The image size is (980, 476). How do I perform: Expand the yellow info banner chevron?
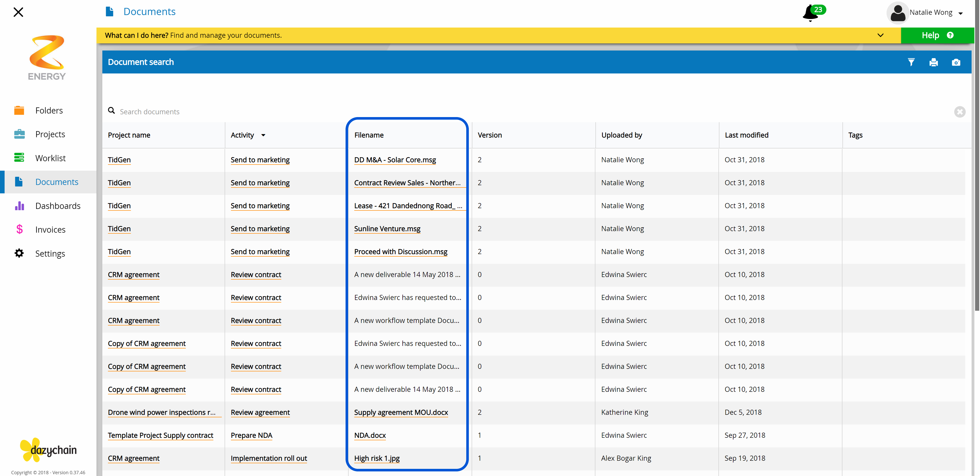(880, 35)
